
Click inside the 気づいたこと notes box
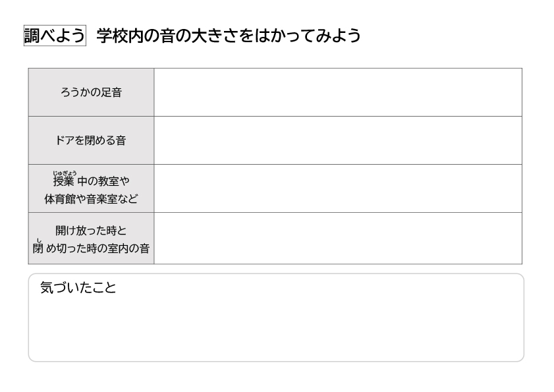click(276, 318)
